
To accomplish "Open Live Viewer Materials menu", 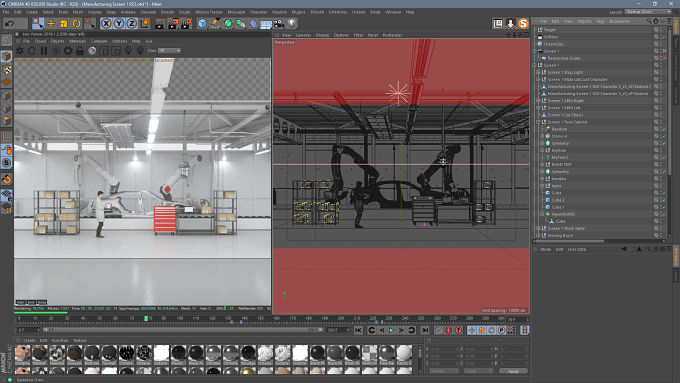I will click(78, 41).
